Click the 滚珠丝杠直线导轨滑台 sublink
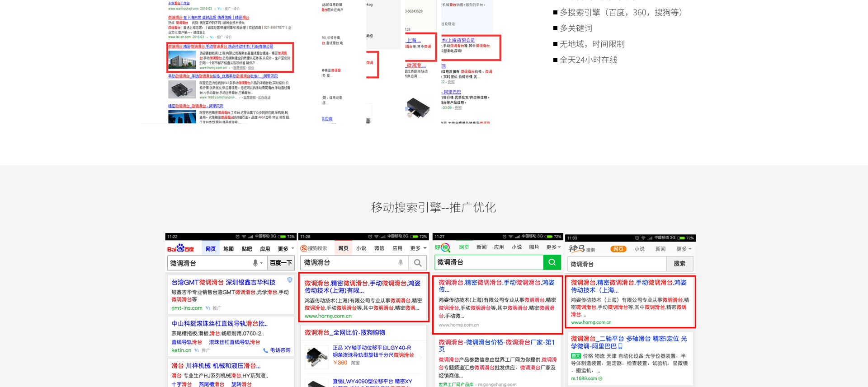 [x=234, y=342]
